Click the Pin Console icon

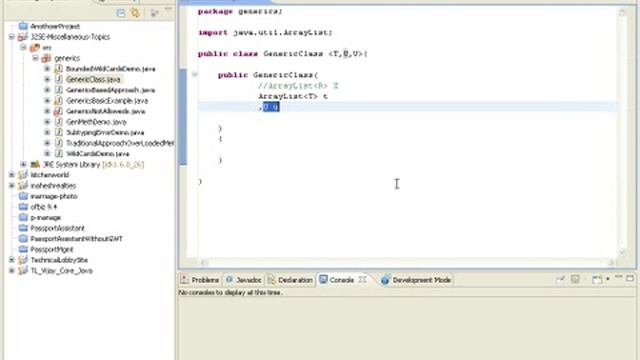click(560, 280)
